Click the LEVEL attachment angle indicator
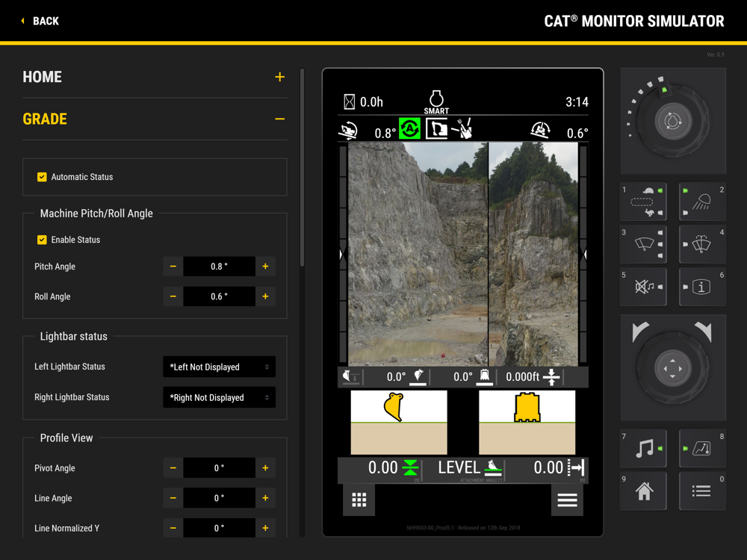Image resolution: width=747 pixels, height=560 pixels. click(x=470, y=468)
